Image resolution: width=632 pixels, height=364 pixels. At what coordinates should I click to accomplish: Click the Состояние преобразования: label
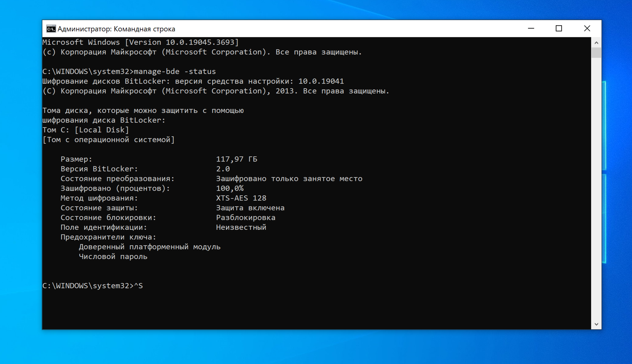(x=118, y=178)
